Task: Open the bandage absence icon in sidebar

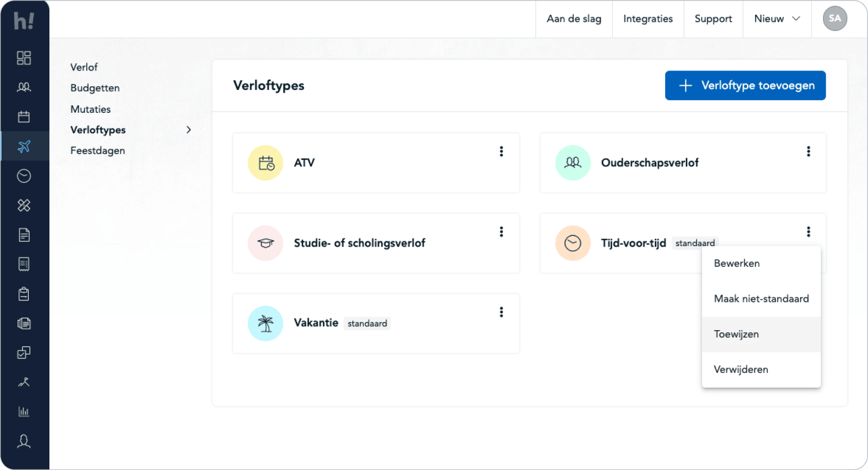Action: pyautogui.click(x=24, y=205)
